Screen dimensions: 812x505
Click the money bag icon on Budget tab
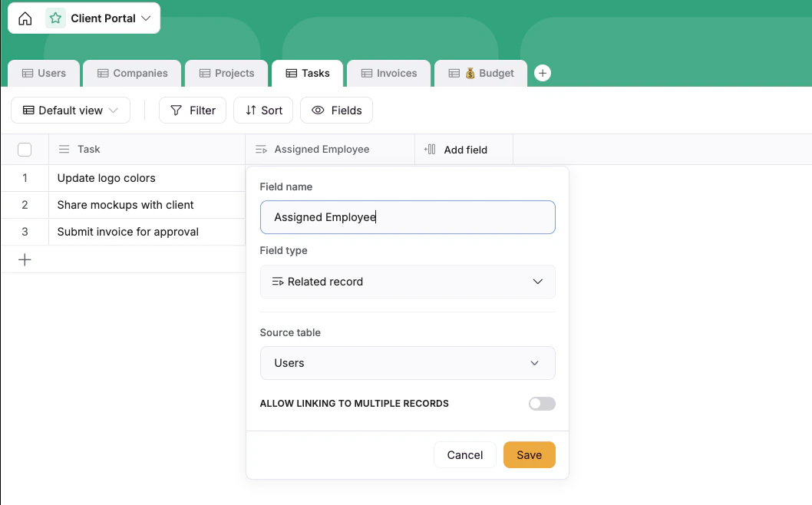[x=470, y=74]
